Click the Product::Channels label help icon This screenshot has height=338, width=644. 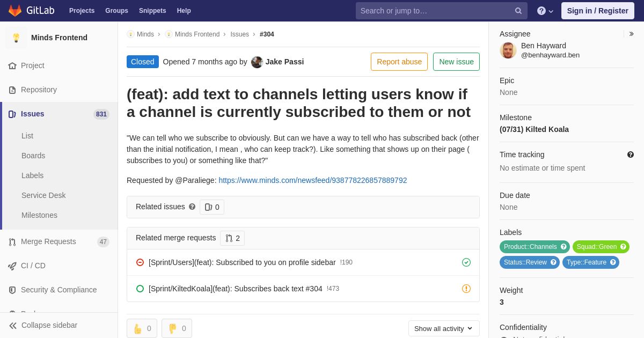coord(563,247)
